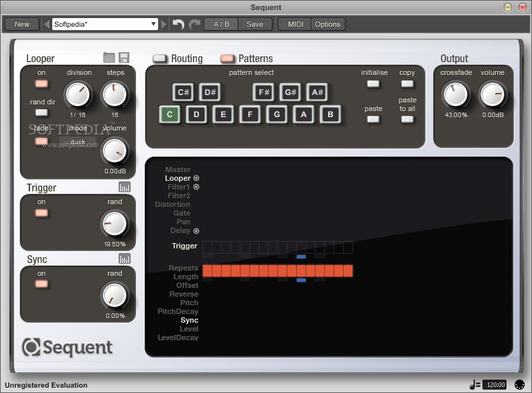Select Pan in module list
This screenshot has height=393, width=532.
183,222
